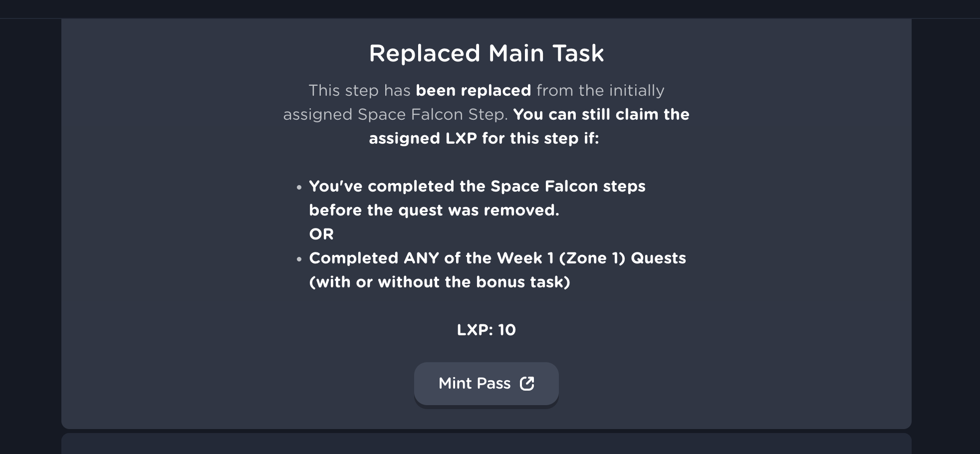980x454 pixels.
Task: Click the bold "been replaced" text
Action: click(473, 90)
